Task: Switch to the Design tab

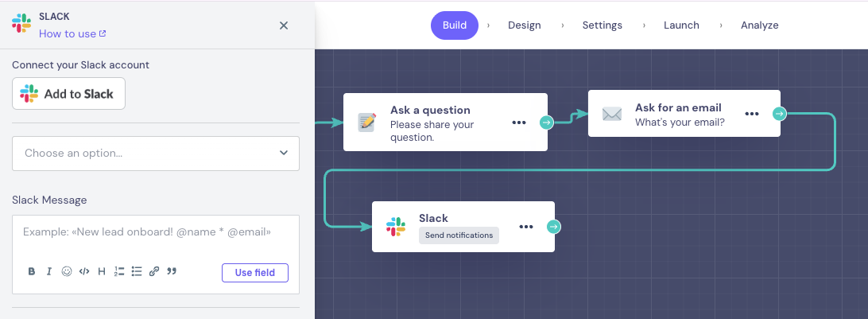Action: click(524, 25)
